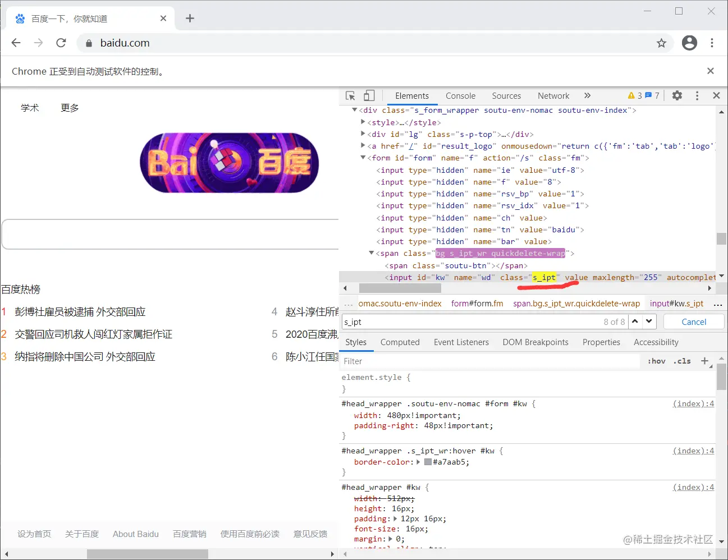Viewport: 728px width, 560px height.
Task: Select the input id="kw" DOM node
Action: click(x=528, y=277)
